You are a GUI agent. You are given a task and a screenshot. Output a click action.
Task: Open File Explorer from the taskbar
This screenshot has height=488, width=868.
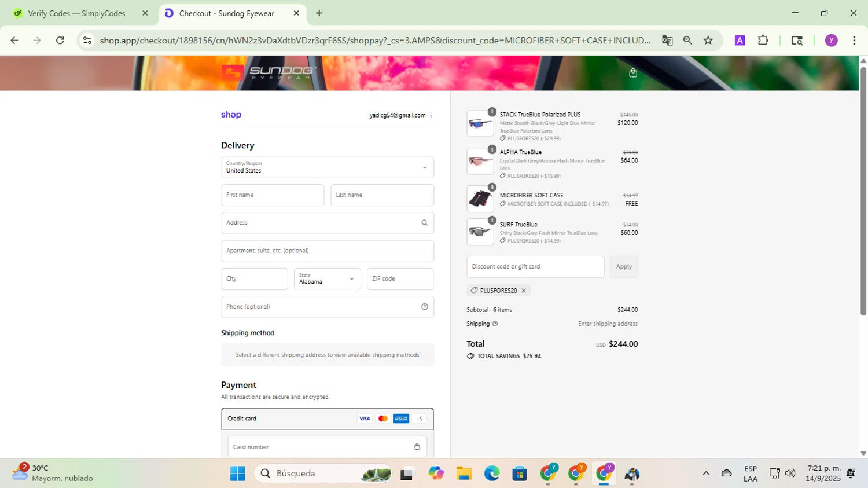[x=464, y=474]
